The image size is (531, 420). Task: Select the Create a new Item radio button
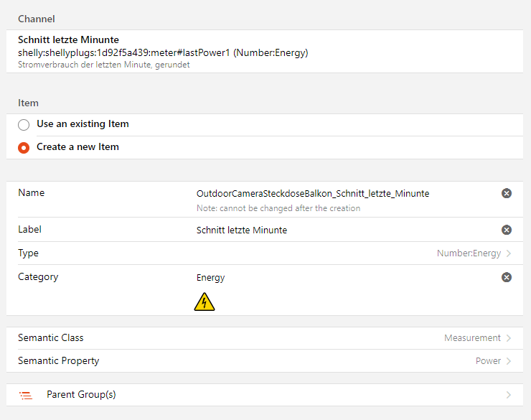[24, 148]
